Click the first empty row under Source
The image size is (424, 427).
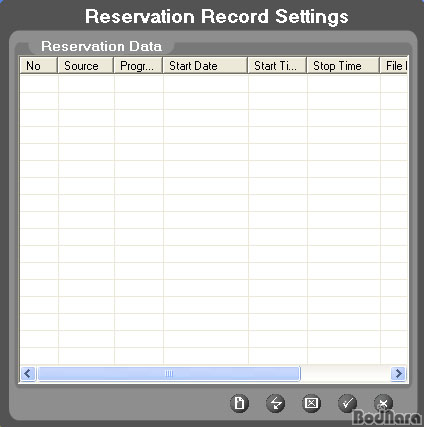tap(86, 84)
